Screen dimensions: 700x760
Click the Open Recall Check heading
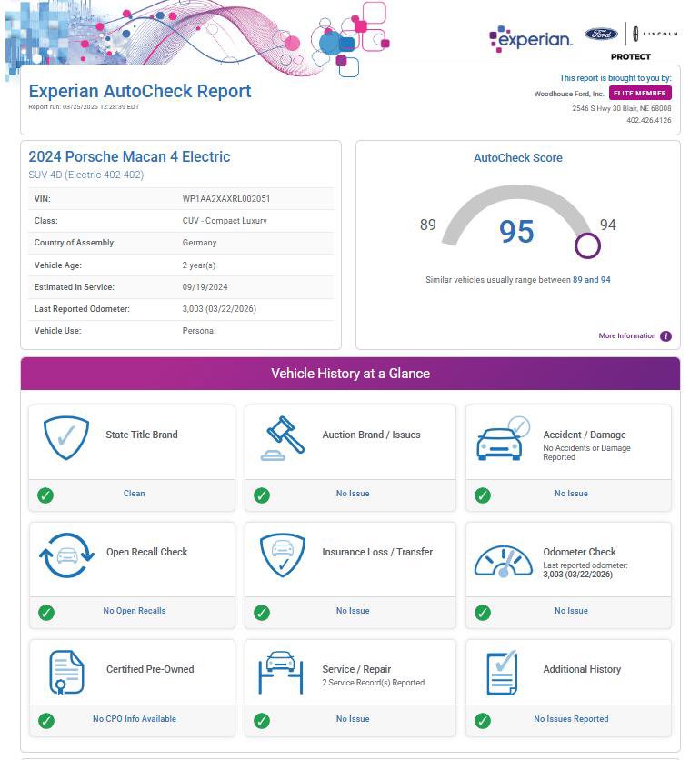[x=147, y=552]
